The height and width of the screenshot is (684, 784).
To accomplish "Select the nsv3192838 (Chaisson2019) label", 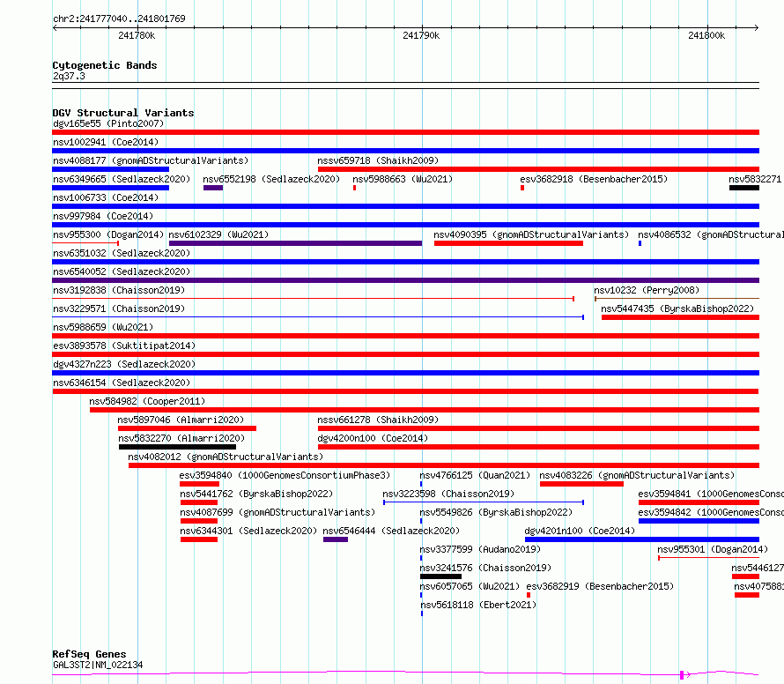I will click(119, 290).
